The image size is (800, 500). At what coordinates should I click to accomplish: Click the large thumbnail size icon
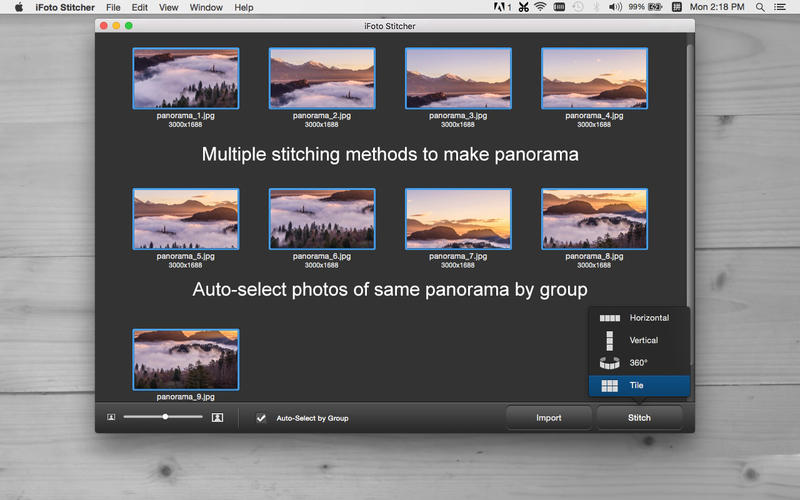pyautogui.click(x=217, y=417)
